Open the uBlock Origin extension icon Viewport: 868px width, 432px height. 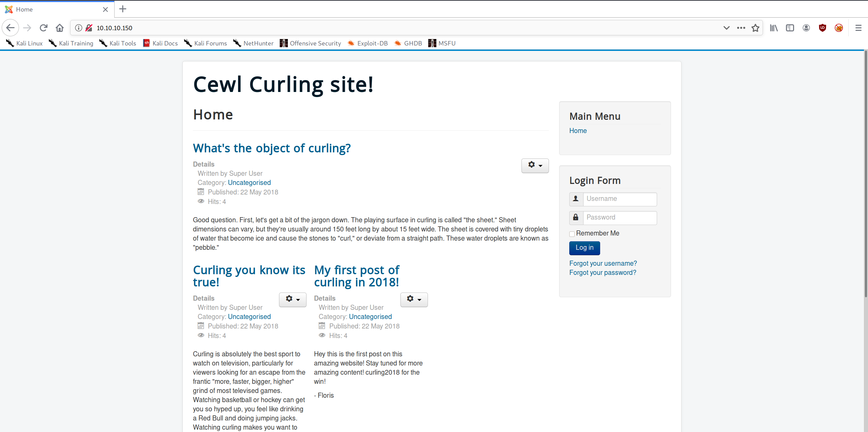point(823,28)
